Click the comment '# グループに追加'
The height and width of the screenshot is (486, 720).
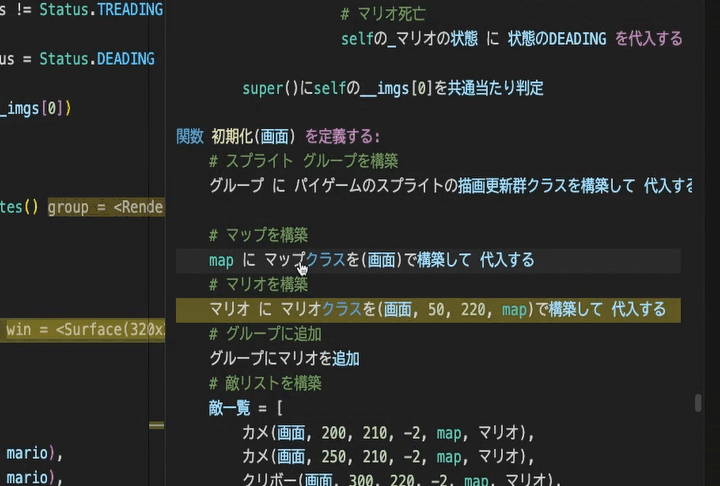pyautogui.click(x=265, y=334)
